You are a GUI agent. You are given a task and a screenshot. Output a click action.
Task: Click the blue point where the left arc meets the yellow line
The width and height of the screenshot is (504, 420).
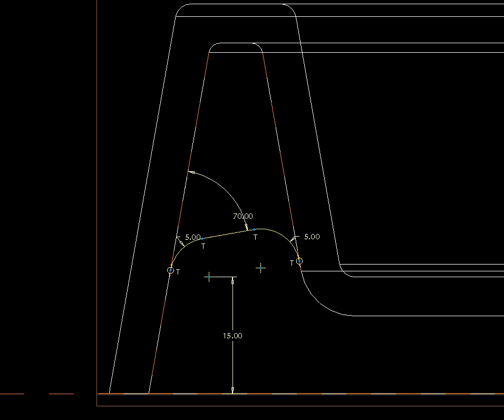tap(202, 239)
